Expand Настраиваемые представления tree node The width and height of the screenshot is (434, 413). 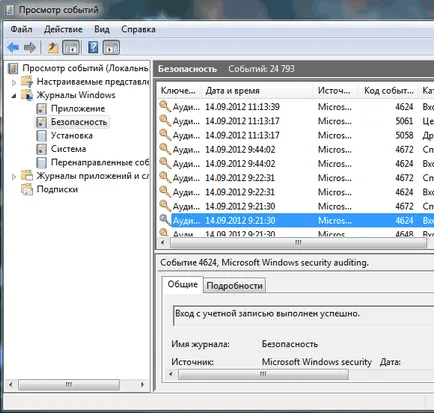(14, 82)
